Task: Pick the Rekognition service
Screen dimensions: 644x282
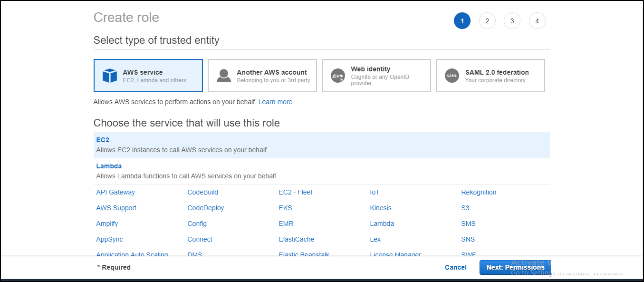Action: (479, 192)
